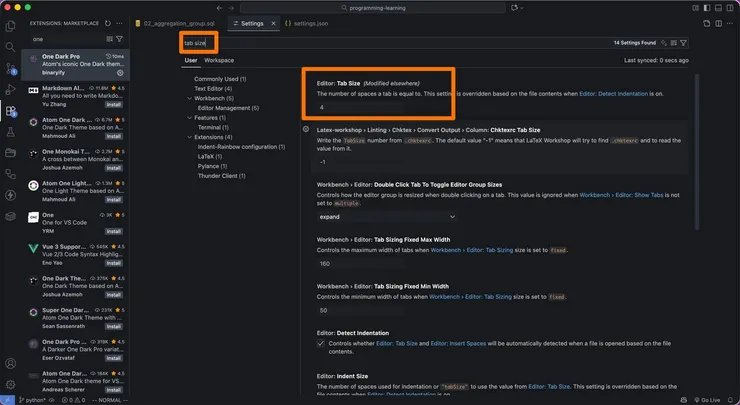Viewport: 740px width, 405px height.
Task: Select LaTeX (1) in settings tree
Action: [210, 156]
